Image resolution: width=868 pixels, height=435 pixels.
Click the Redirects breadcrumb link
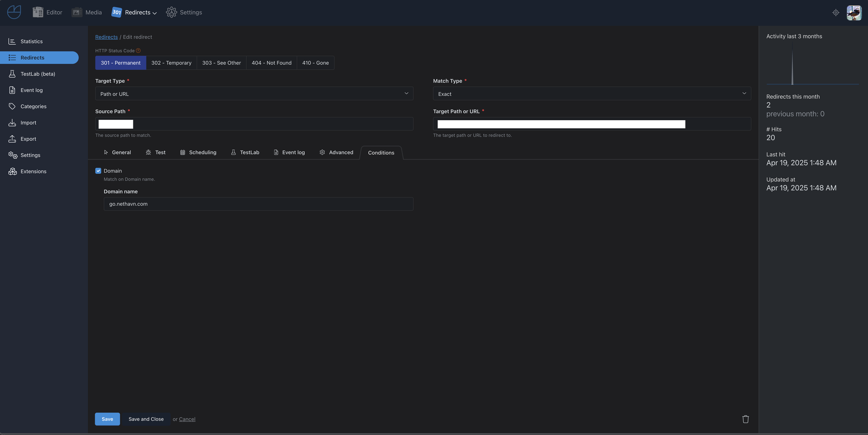[x=106, y=37]
